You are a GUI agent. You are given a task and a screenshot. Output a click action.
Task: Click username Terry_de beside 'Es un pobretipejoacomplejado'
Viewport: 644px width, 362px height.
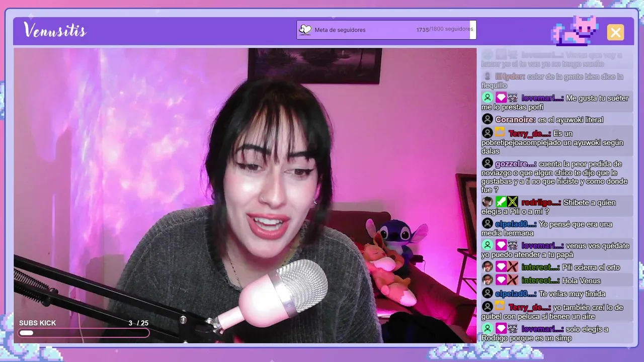tap(529, 133)
